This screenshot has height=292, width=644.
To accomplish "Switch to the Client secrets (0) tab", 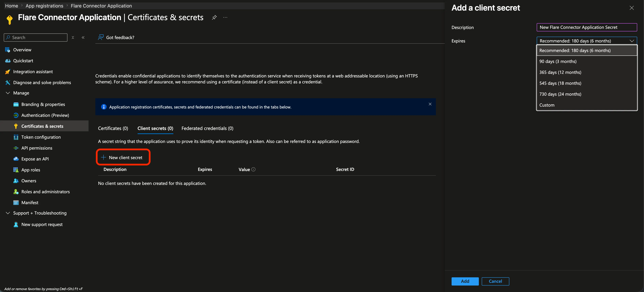I will coord(155,128).
